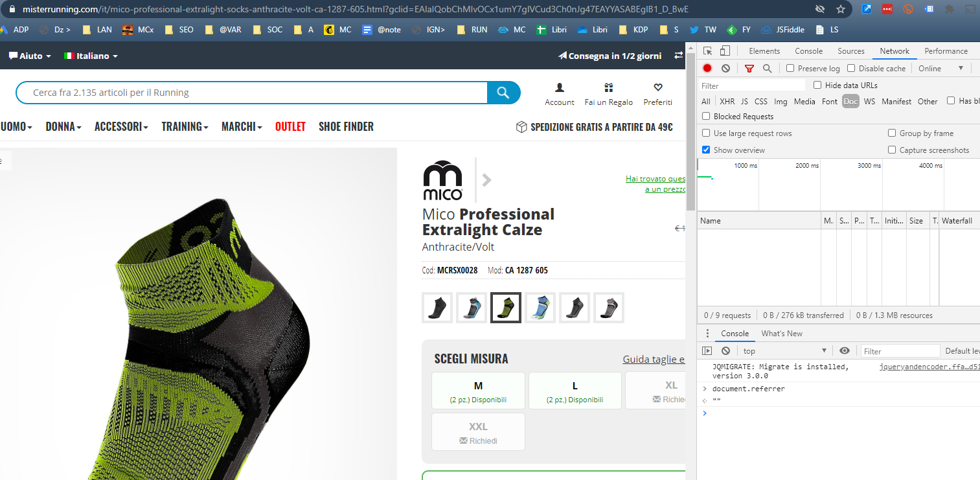
Task: Enable the Capture screenshots checkbox
Action: (x=892, y=150)
